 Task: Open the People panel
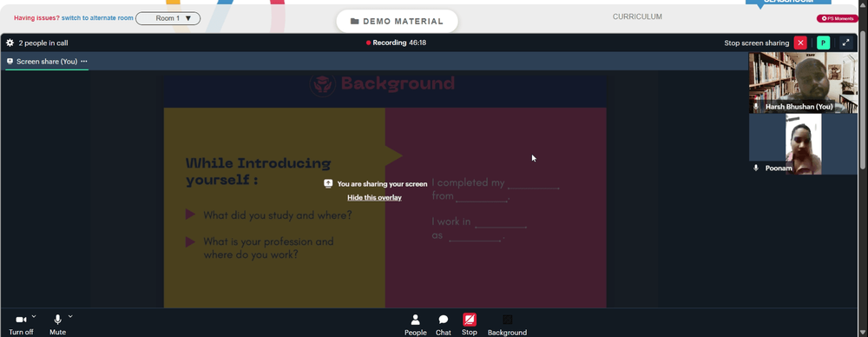[x=415, y=325]
